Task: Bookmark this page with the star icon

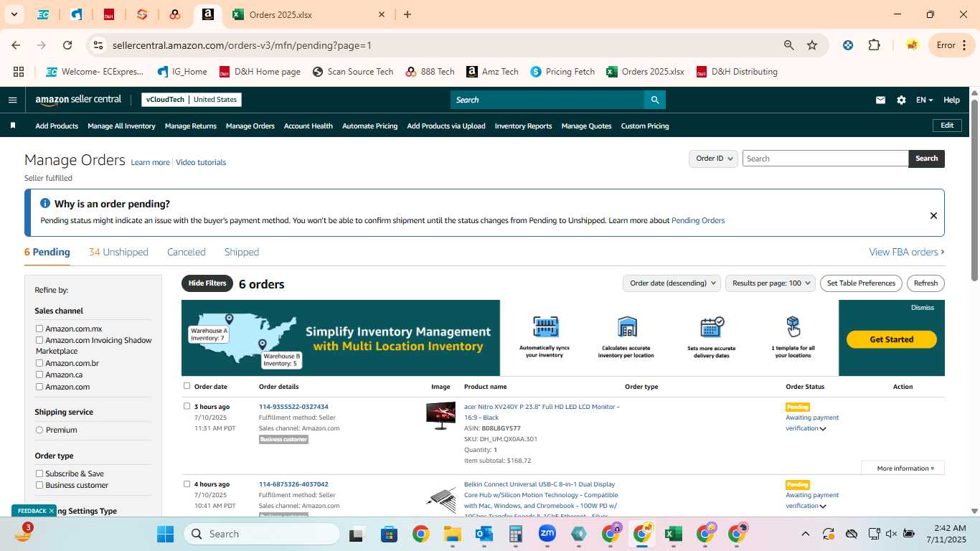Action: point(812,45)
